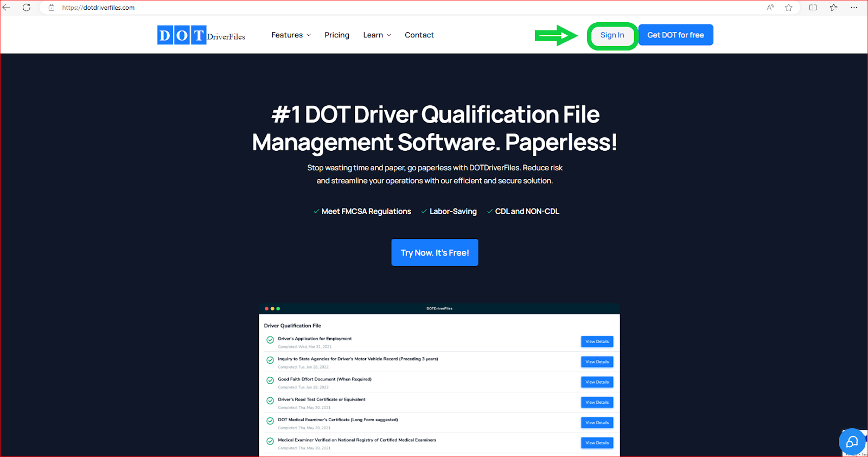868x457 pixels.
Task: Click the 'Meet FMCSA Regulations' text
Action: [x=366, y=211]
